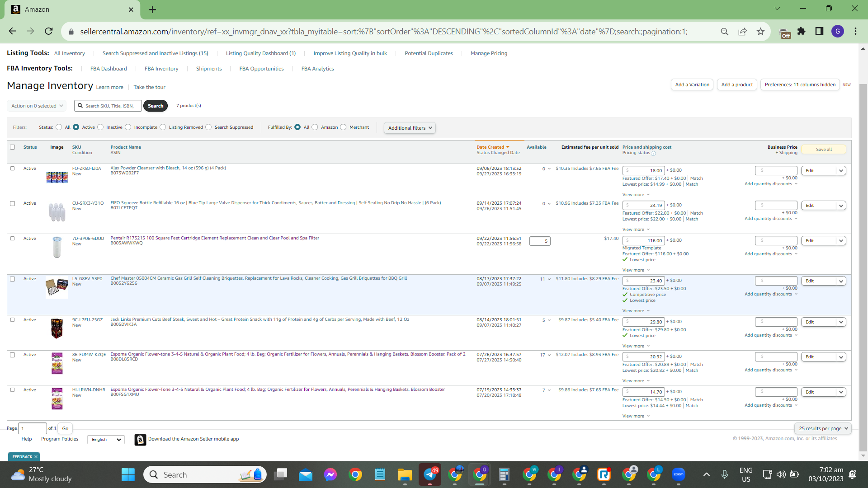Expand available quantity chevron for Espoma Pack of 2
868x488 pixels.
[549, 355]
